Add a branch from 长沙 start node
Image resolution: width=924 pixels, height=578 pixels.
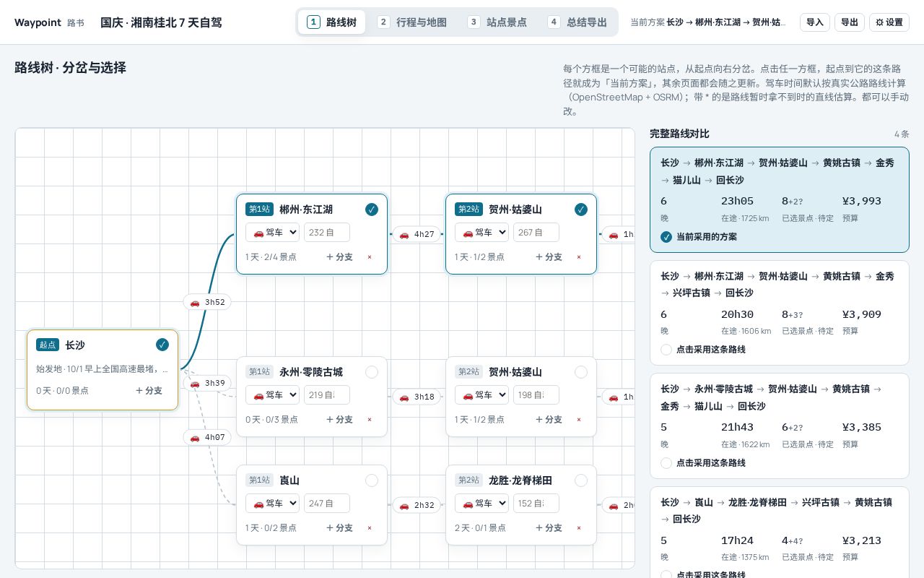pos(149,391)
